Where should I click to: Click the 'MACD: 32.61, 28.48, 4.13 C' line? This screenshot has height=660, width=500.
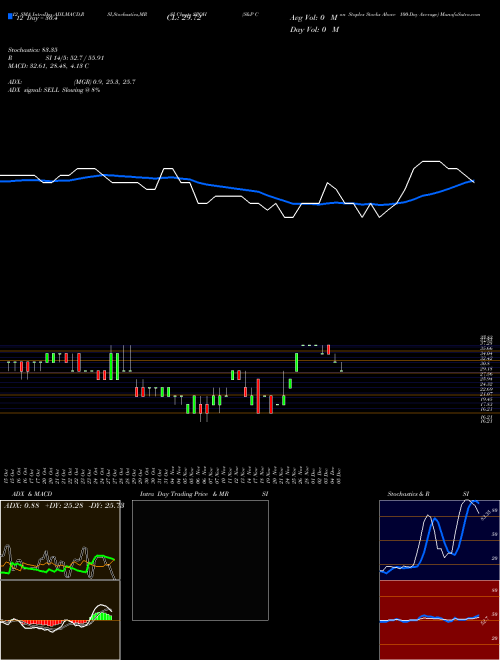click(x=48, y=66)
